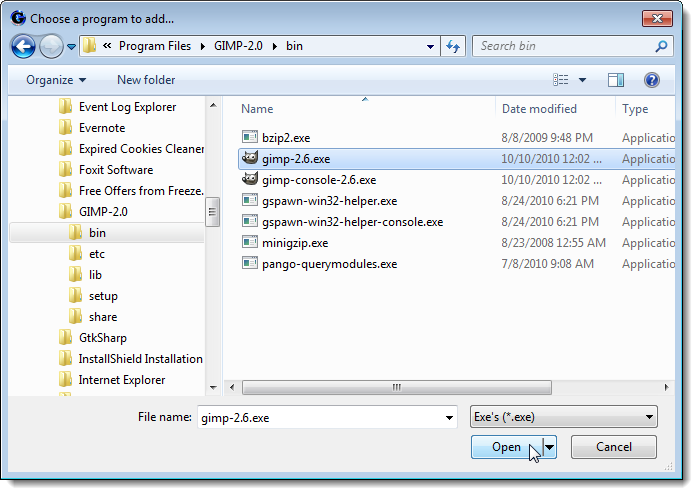This screenshot has width=698, height=495.
Task: Open Internet Explorer folder in tree
Action: pyautogui.click(x=122, y=380)
